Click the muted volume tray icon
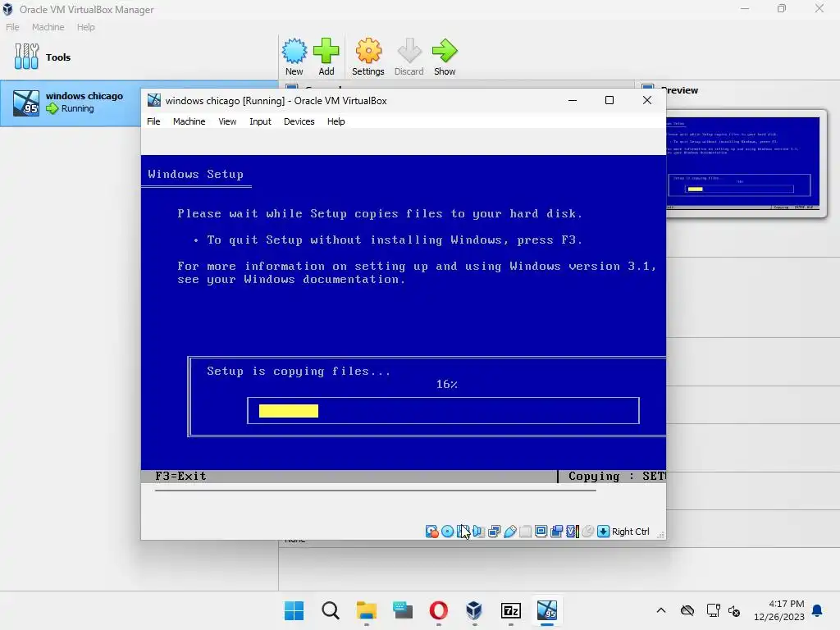 coord(734,610)
